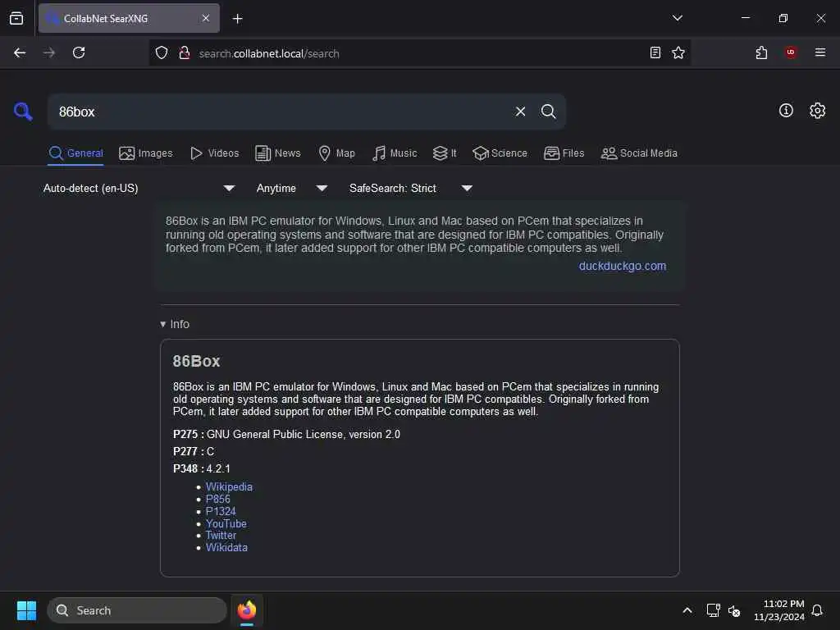Switch to the It category tab
The height and width of the screenshot is (630, 840).
[445, 153]
